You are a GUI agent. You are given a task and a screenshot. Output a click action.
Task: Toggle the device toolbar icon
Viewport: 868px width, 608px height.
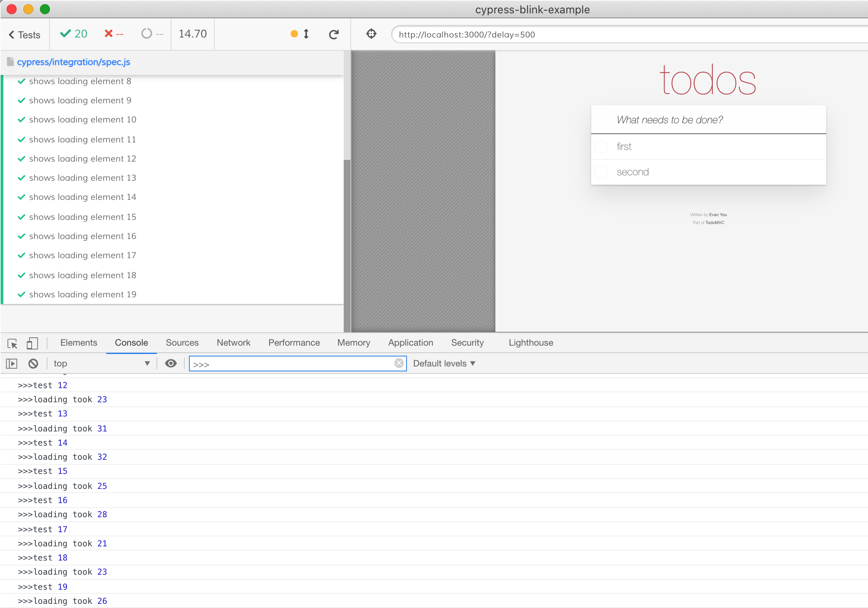(x=32, y=344)
